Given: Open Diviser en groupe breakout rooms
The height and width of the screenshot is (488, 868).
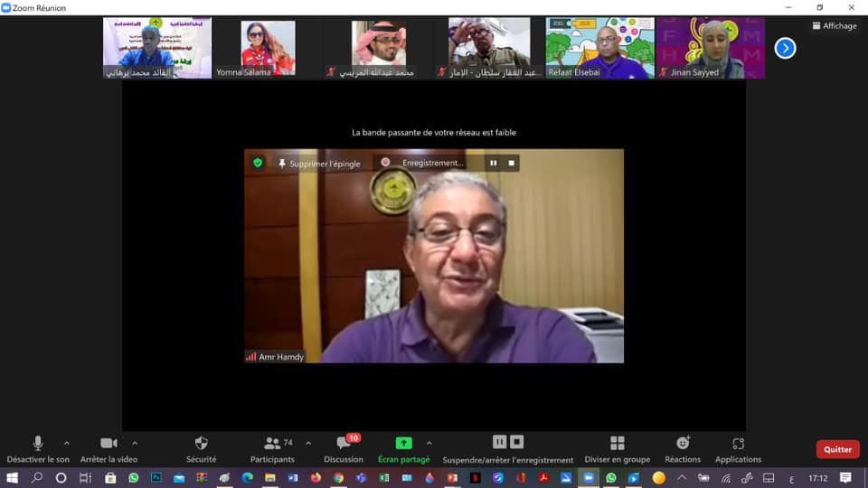Looking at the screenshot, I should [x=617, y=444].
